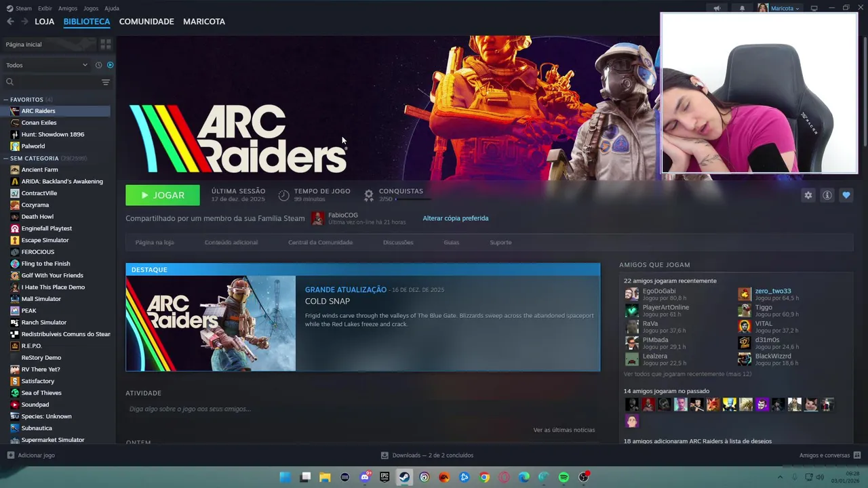
Task: Open the Steam menu
Action: tap(19, 8)
